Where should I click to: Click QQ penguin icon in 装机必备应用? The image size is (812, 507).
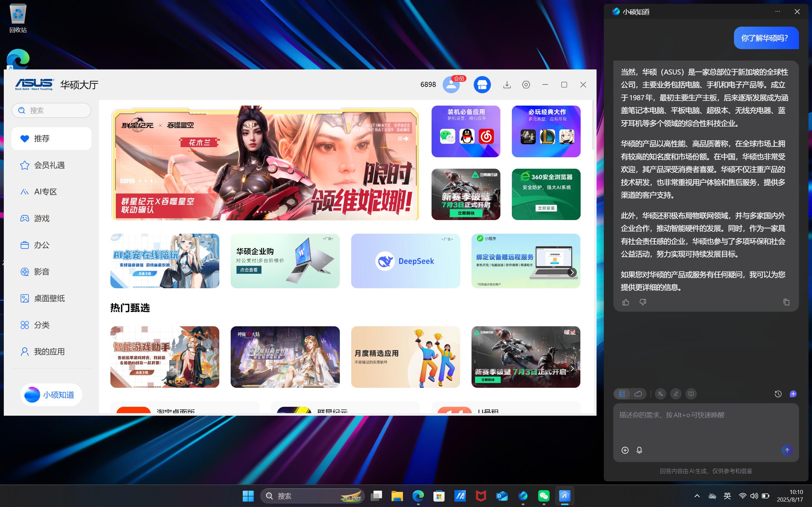pos(467,136)
